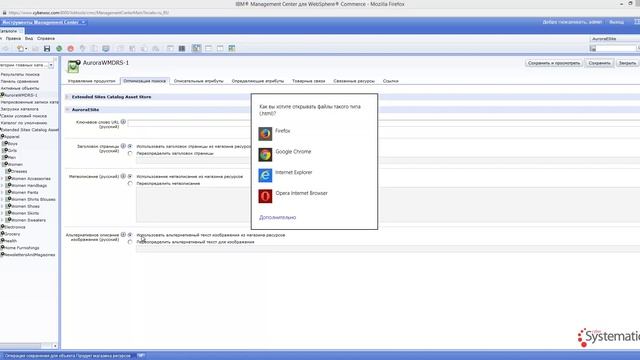Select Home Furnishings in the catalog tree
The width and height of the screenshot is (640, 360).
(22, 248)
